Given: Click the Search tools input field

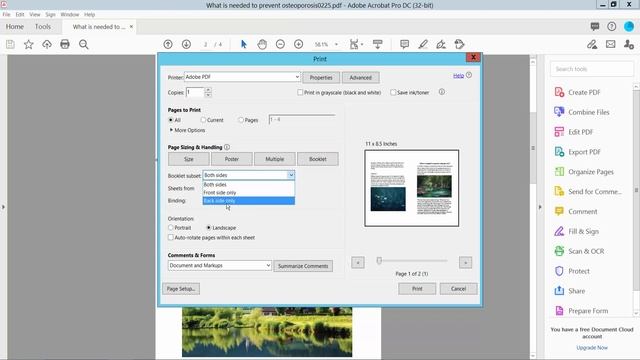Looking at the screenshot, I should tap(592, 69).
